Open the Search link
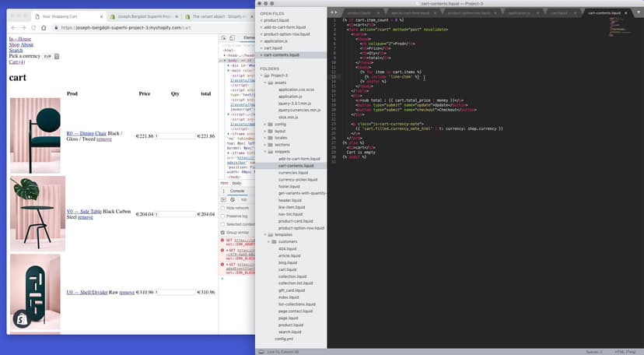 16,51
